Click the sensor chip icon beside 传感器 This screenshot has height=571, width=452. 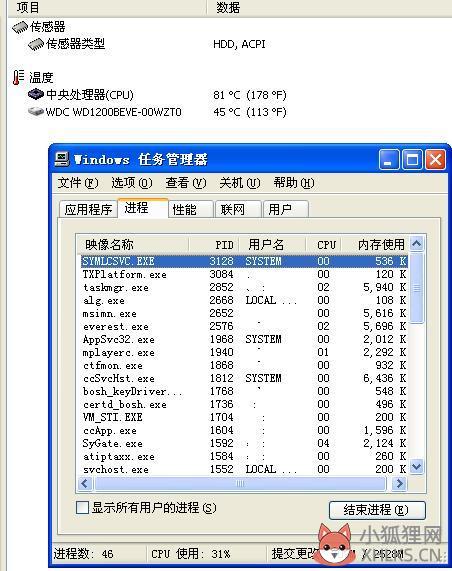point(20,27)
